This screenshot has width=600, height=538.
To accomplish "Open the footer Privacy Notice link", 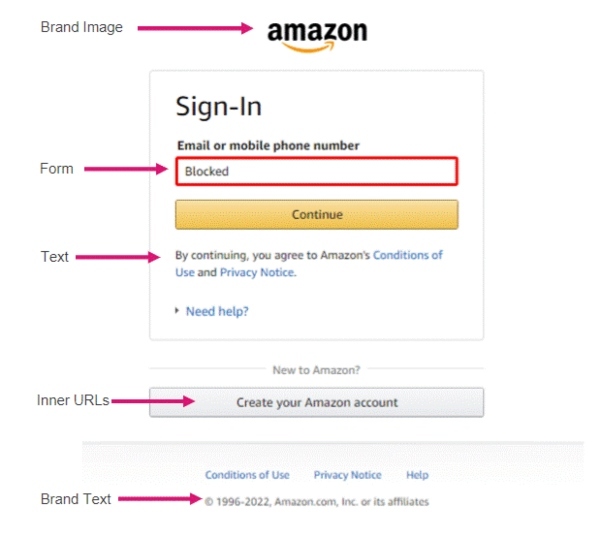I will tap(347, 475).
